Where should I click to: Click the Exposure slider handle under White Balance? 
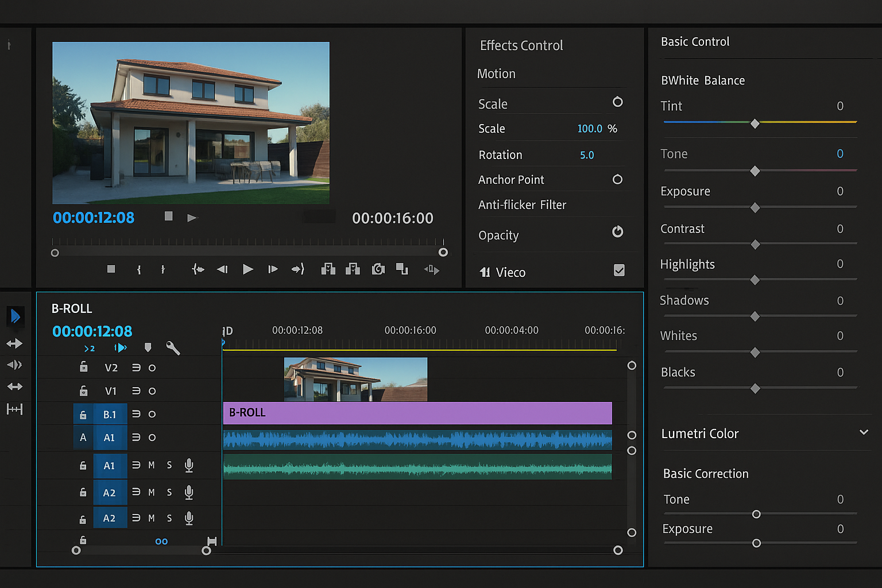click(x=755, y=207)
